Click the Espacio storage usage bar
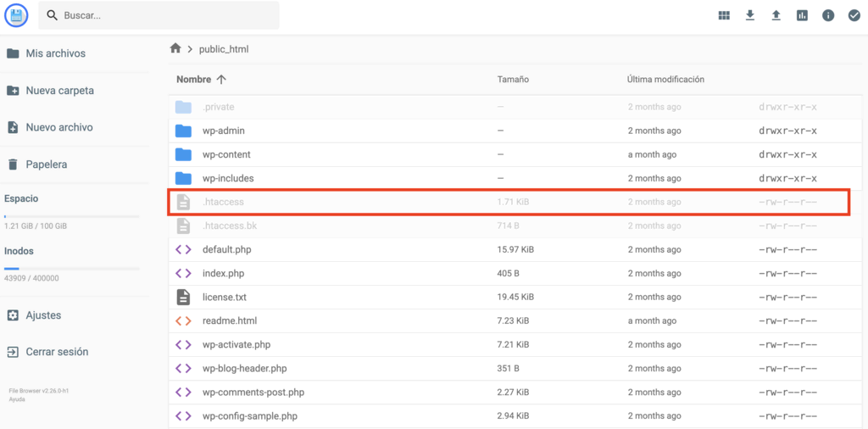 (71, 216)
